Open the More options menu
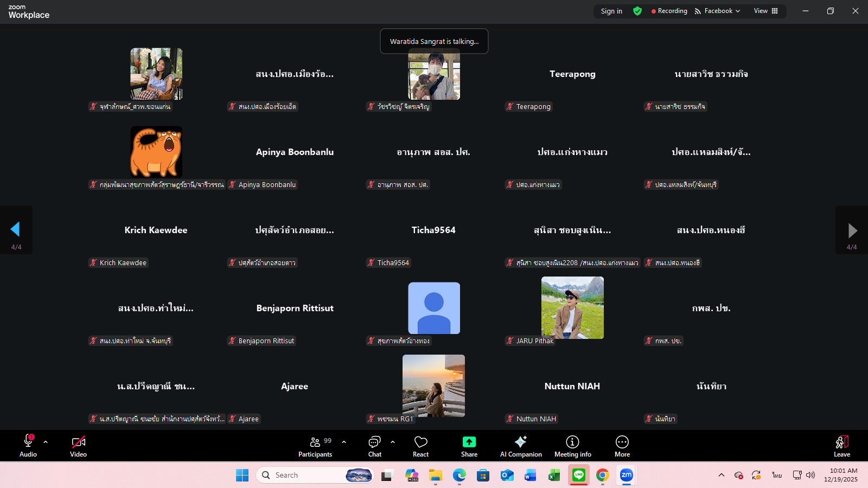 [x=622, y=446]
